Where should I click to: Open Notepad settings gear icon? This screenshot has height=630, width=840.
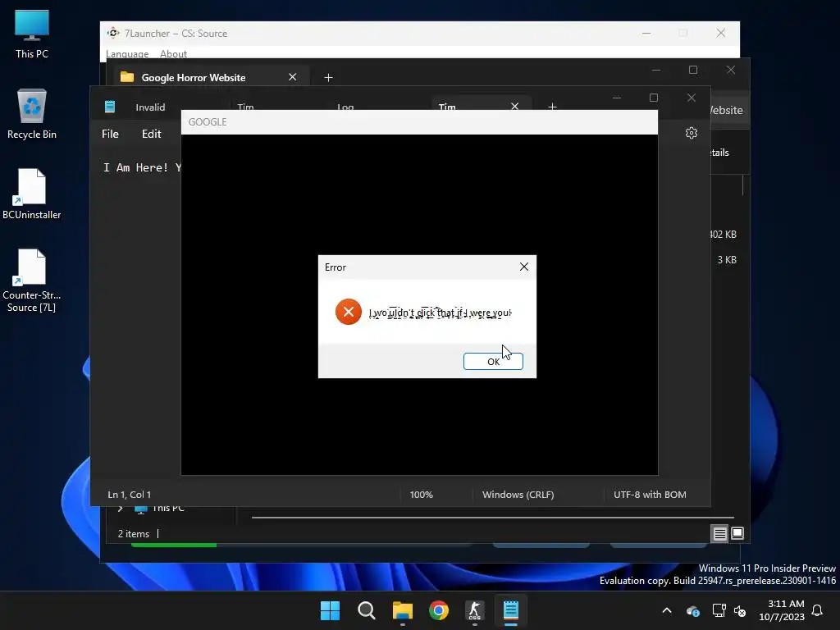pyautogui.click(x=691, y=133)
